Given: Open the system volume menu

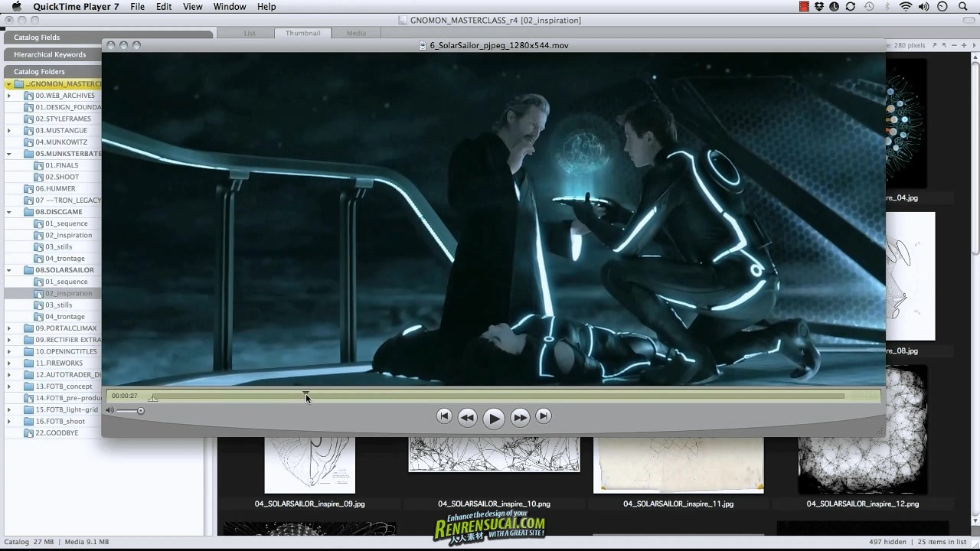Looking at the screenshot, I should pos(925,7).
